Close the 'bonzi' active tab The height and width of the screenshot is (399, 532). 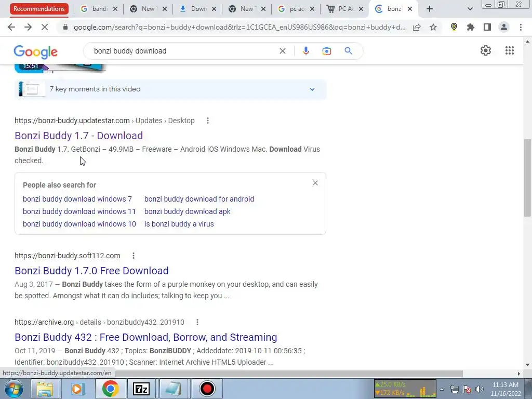[410, 9]
